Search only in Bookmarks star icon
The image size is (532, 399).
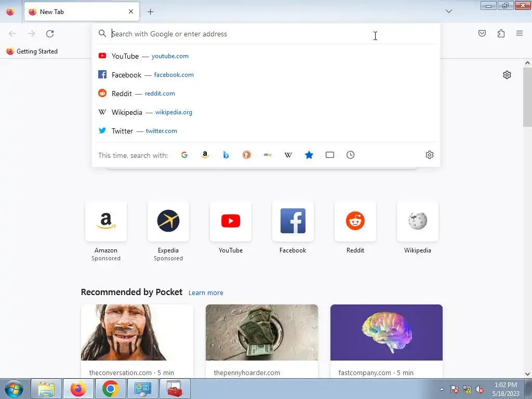coord(309,155)
